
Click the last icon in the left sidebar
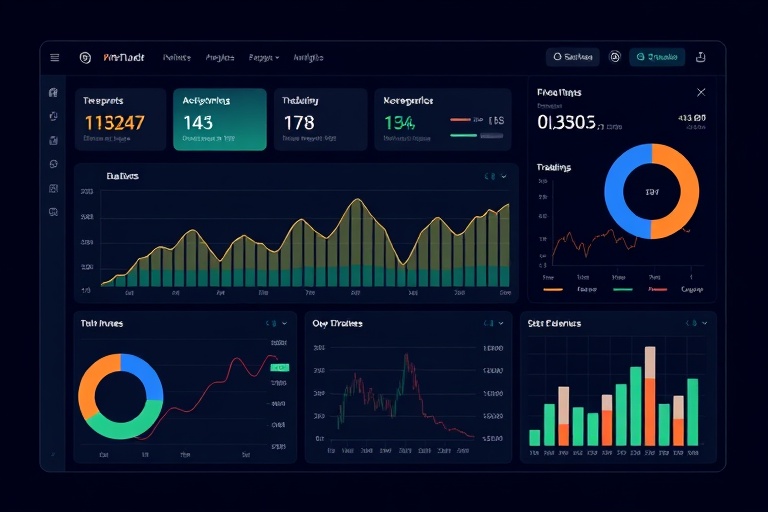(x=53, y=212)
